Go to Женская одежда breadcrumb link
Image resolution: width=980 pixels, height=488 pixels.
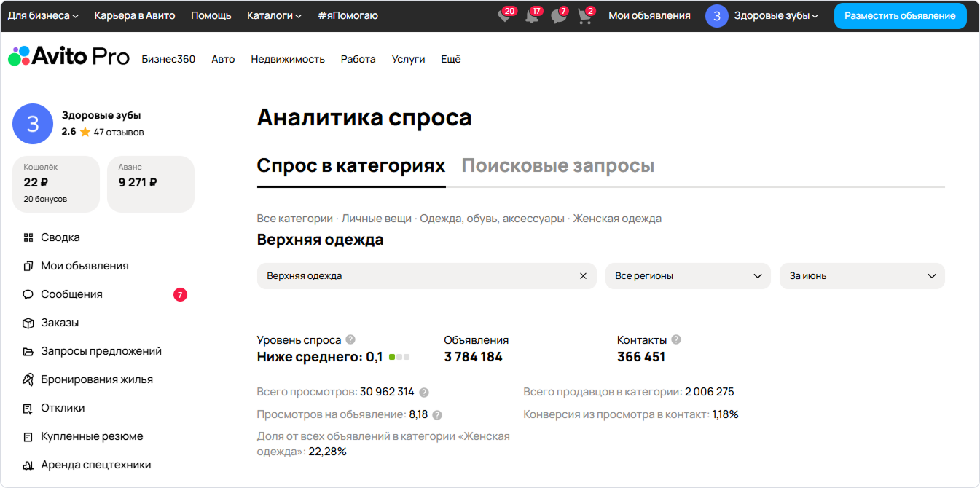[x=617, y=219]
